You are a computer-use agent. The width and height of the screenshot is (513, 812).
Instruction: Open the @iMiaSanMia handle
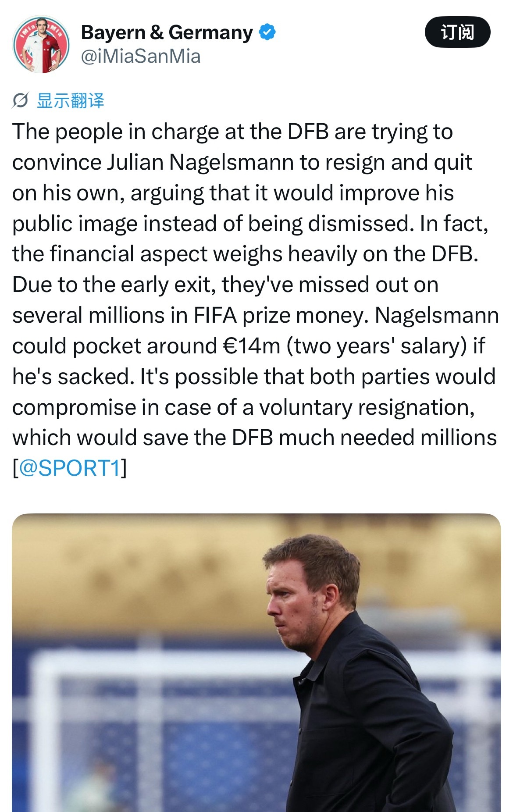[x=141, y=56]
